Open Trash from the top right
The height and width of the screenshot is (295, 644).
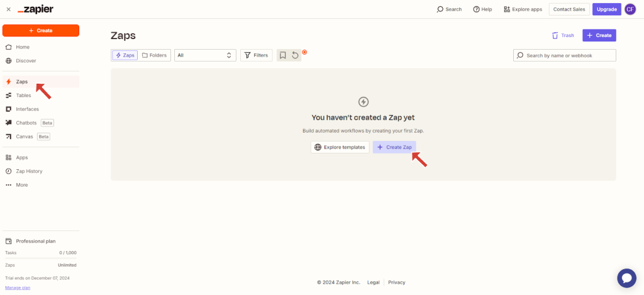click(562, 35)
